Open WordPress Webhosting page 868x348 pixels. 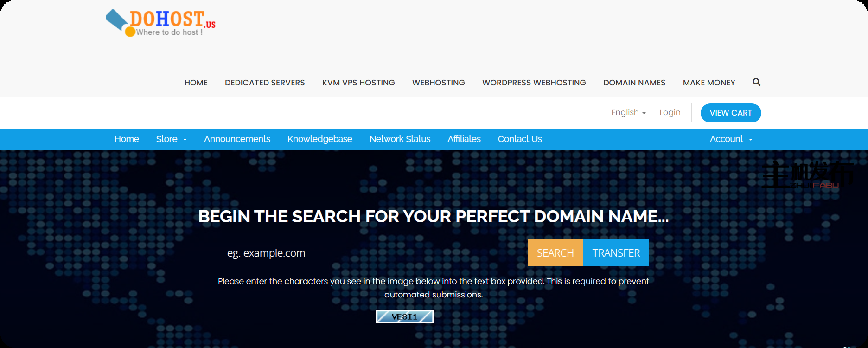tap(534, 83)
